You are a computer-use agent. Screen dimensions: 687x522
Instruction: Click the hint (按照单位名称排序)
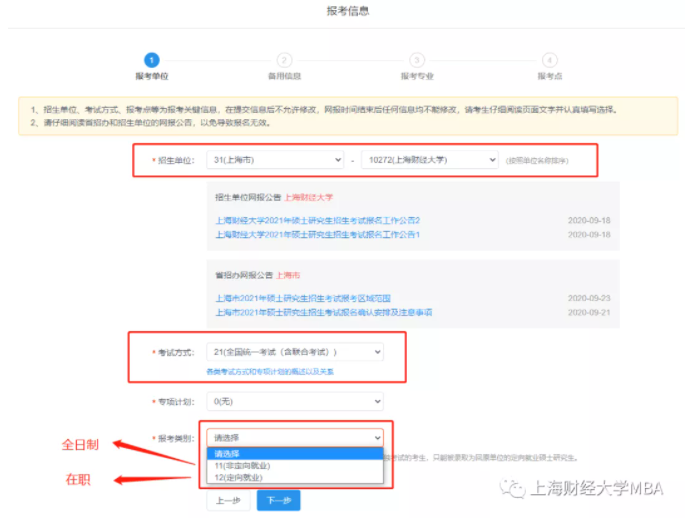coord(537,161)
